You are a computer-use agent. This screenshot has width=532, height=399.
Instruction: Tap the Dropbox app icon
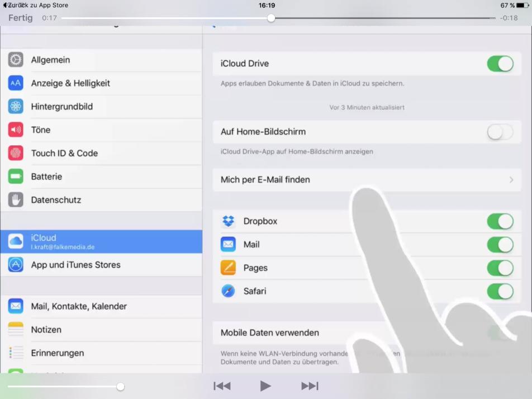pos(229,221)
